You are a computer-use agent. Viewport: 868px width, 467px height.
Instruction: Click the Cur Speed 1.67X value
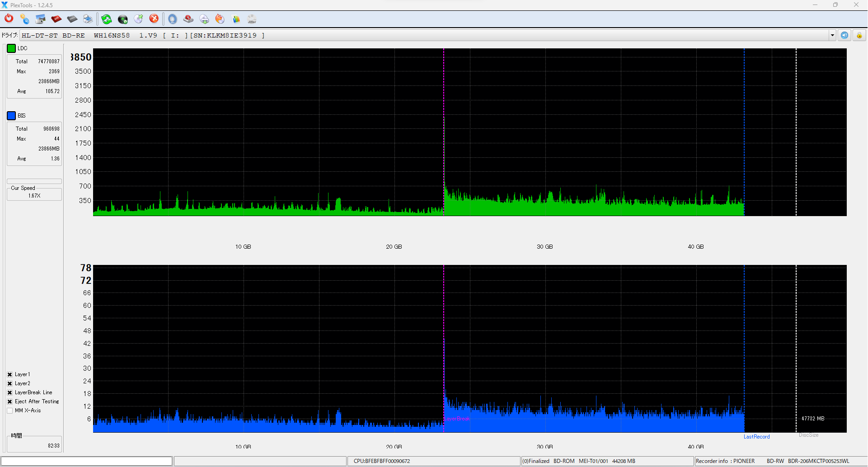[x=34, y=196]
